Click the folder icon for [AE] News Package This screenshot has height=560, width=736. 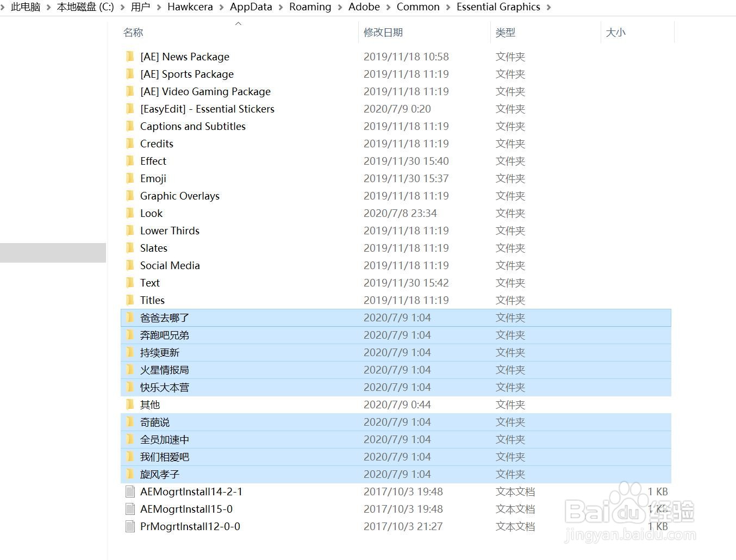click(130, 57)
